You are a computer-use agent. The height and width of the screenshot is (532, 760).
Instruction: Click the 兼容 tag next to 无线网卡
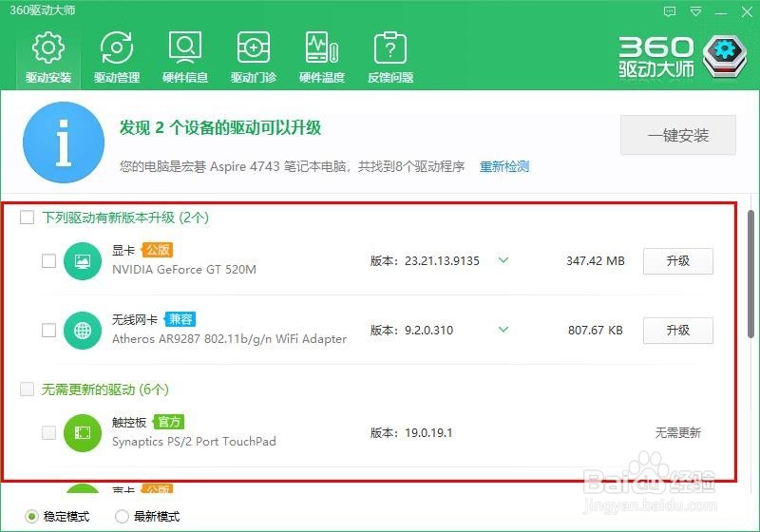point(180,319)
